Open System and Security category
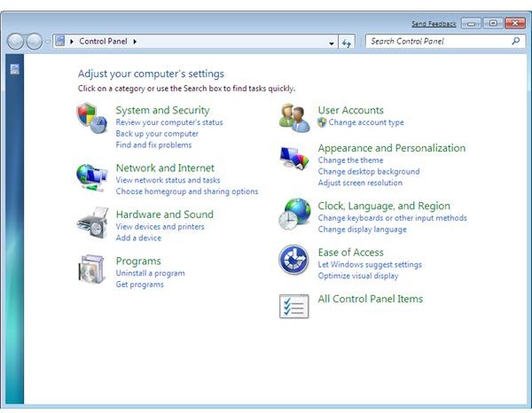 pyautogui.click(x=162, y=110)
